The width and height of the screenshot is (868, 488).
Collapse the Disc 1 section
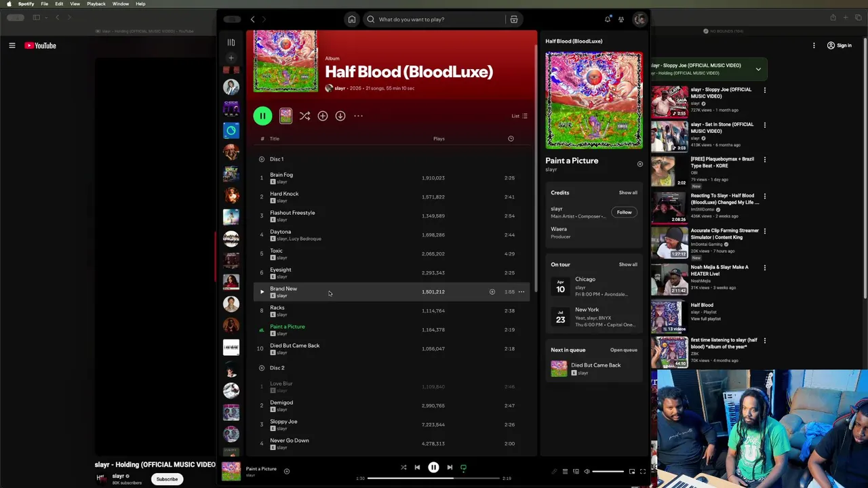(261, 159)
